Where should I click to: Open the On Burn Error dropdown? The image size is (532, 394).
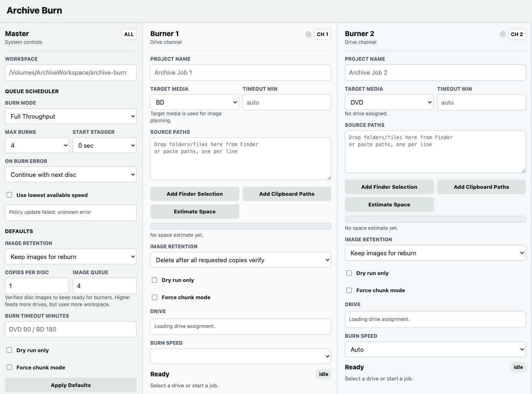click(x=71, y=174)
